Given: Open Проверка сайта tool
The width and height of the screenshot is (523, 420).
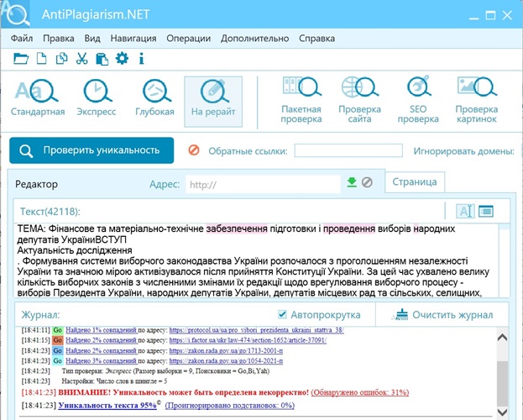Looking at the screenshot, I should 359,100.
